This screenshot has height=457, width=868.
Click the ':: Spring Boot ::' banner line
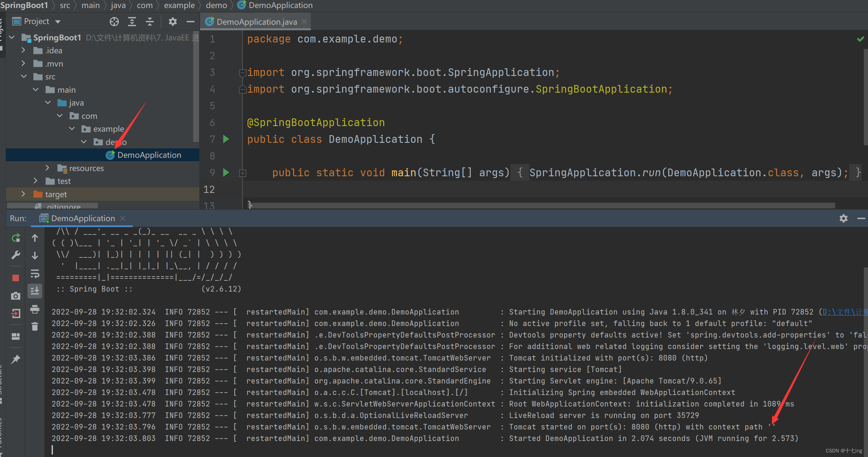(x=149, y=289)
